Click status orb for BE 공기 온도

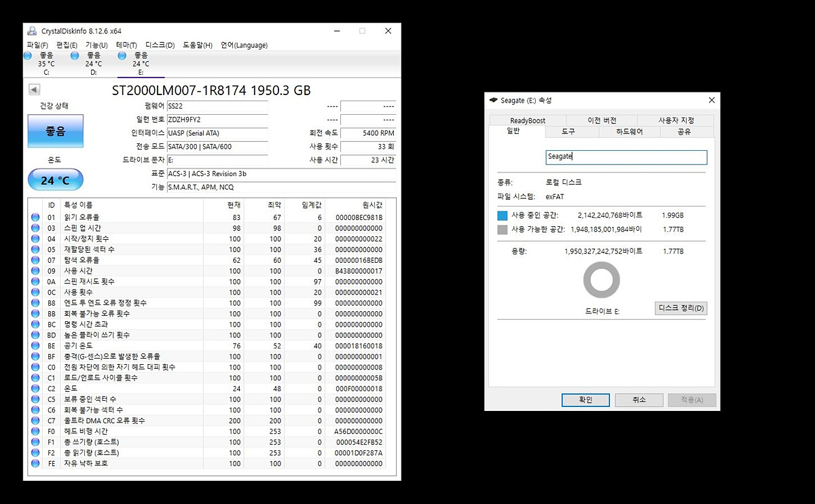click(x=35, y=346)
